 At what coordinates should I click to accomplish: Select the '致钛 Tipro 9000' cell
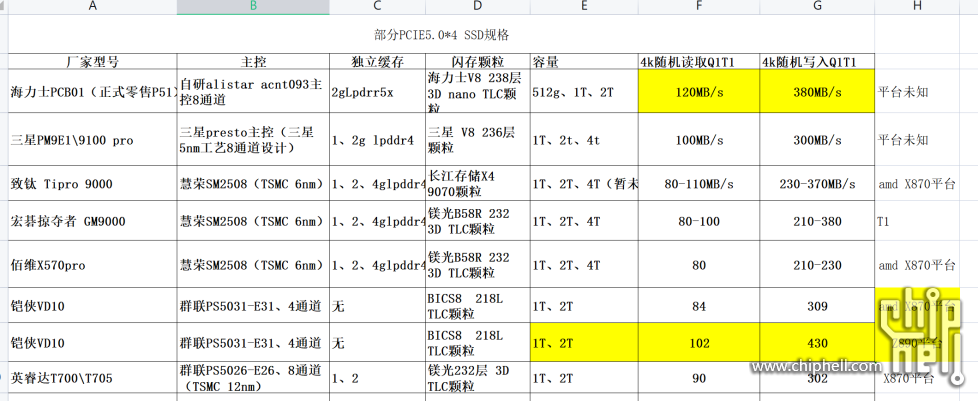point(92,183)
